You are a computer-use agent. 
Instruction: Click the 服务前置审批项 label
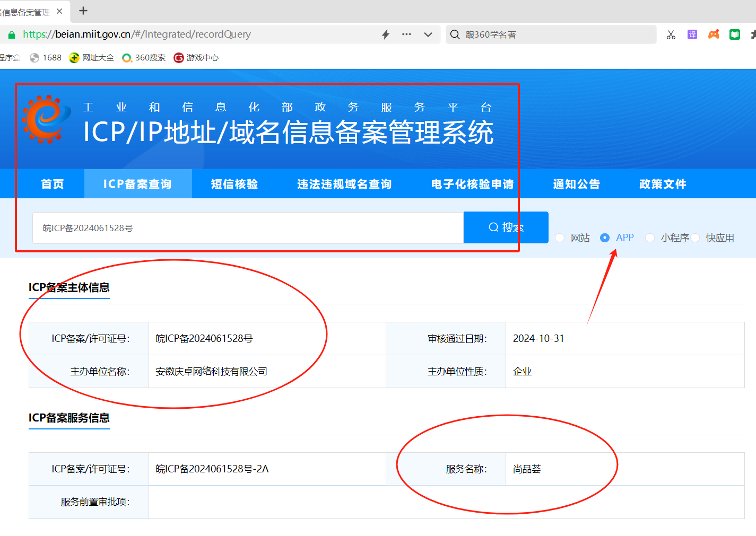tap(95, 502)
